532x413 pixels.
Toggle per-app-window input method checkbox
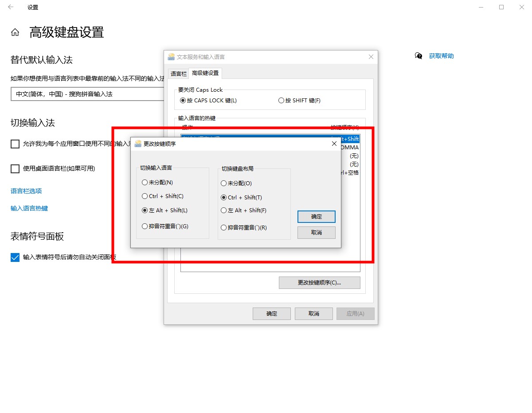coord(15,144)
